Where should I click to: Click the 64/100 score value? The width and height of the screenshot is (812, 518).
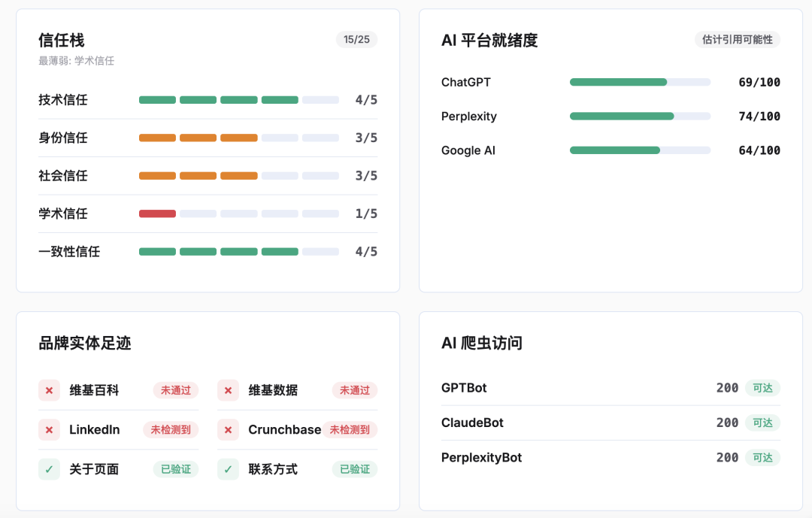pyautogui.click(x=759, y=150)
